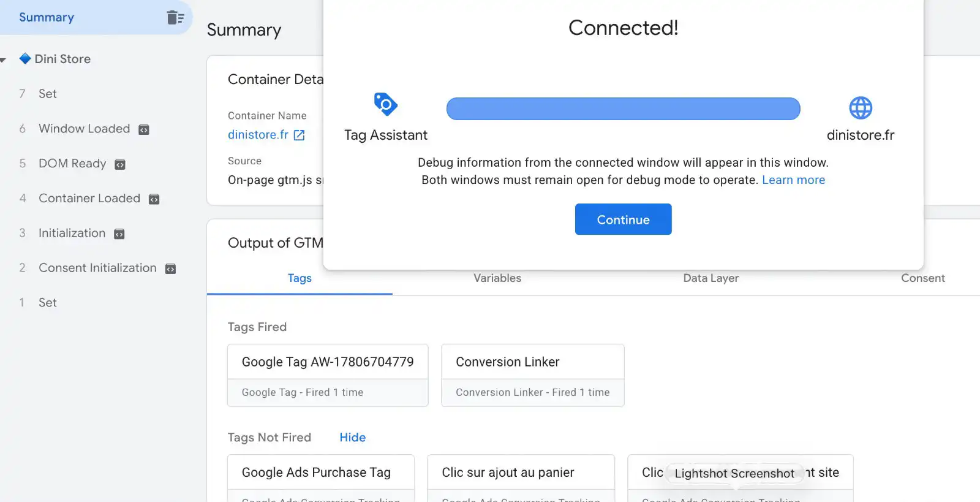Click the Tags Fired heading
The image size is (980, 502).
click(x=257, y=327)
